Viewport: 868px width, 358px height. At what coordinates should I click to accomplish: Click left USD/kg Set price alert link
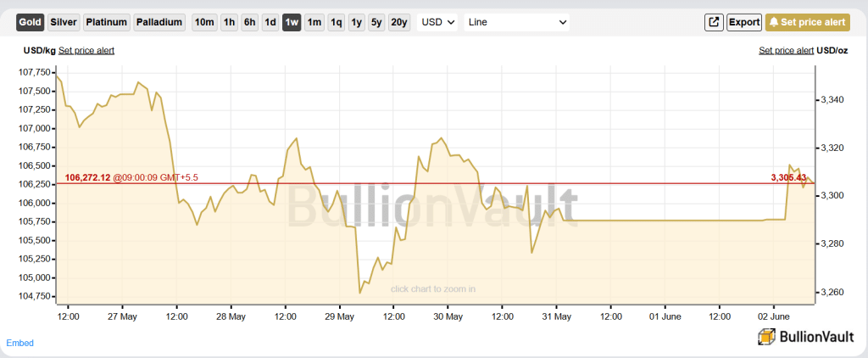tap(86, 50)
